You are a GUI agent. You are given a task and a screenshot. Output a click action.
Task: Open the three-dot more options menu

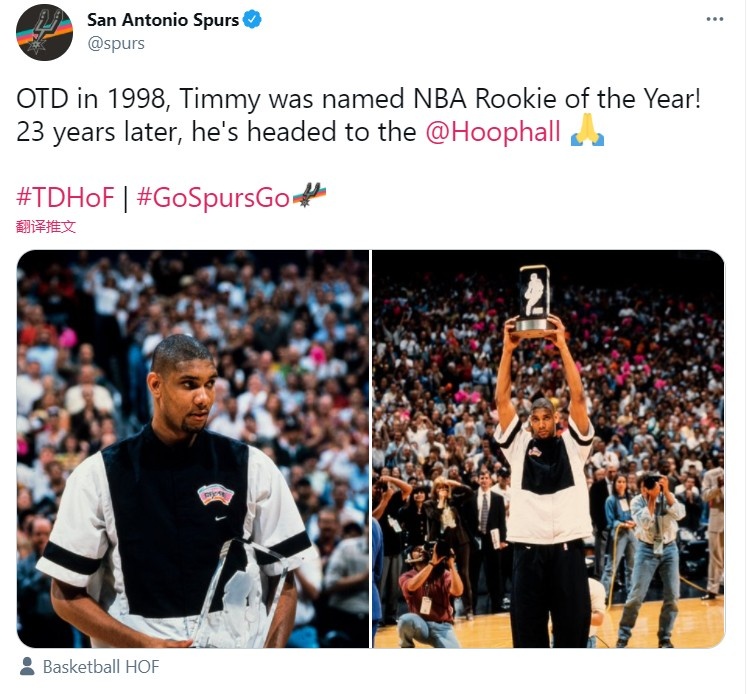click(715, 19)
